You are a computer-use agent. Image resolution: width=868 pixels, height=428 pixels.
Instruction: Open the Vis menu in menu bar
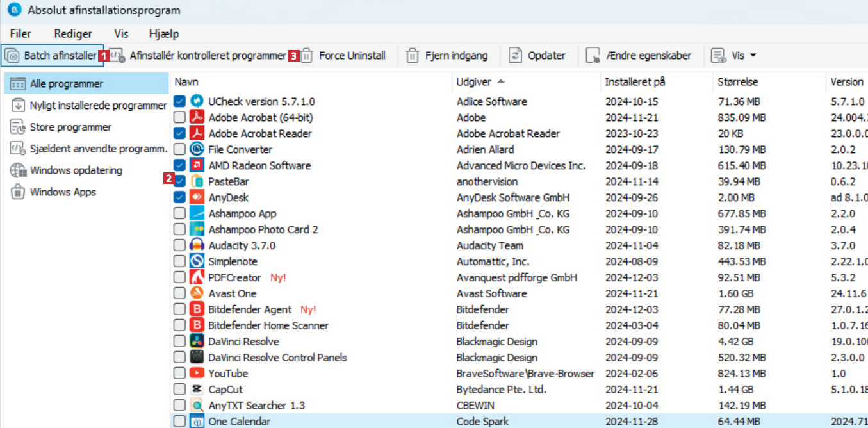[x=121, y=34]
